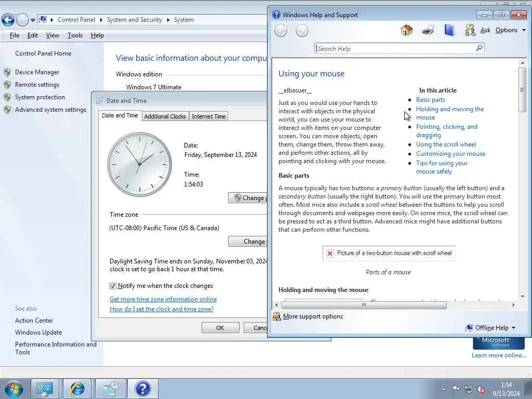Open Using the scroll wheel link
This screenshot has width=532, height=399.
(446, 144)
